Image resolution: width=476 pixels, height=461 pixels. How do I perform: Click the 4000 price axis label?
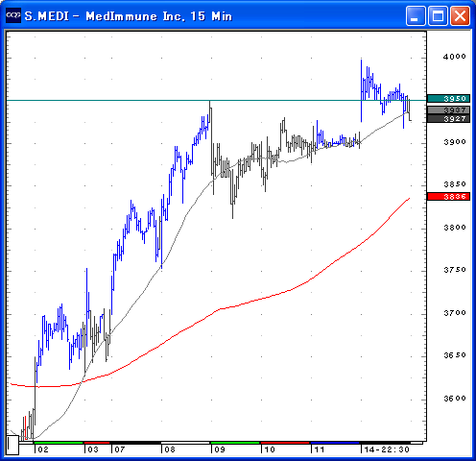click(x=455, y=57)
